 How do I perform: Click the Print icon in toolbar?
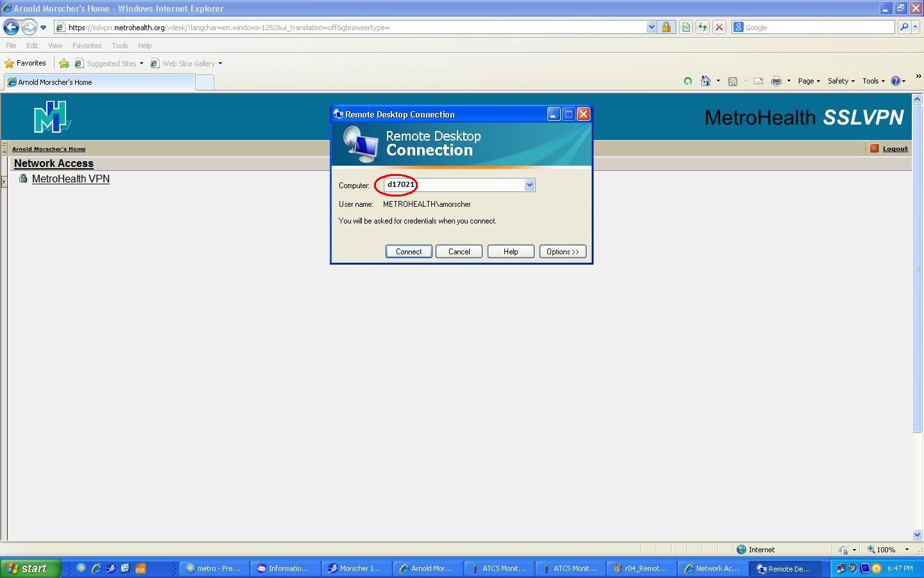[x=776, y=81]
